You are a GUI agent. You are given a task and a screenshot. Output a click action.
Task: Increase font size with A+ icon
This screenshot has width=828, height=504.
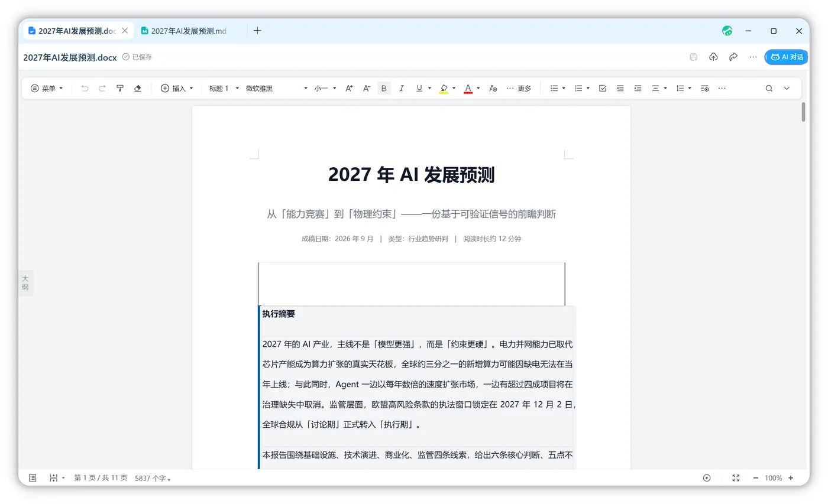349,88
